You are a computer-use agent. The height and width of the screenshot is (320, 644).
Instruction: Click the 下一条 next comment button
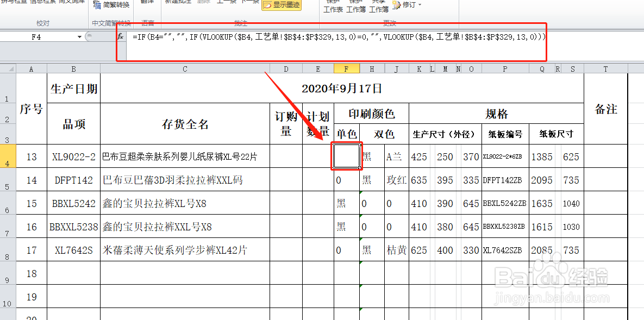(250, 2)
